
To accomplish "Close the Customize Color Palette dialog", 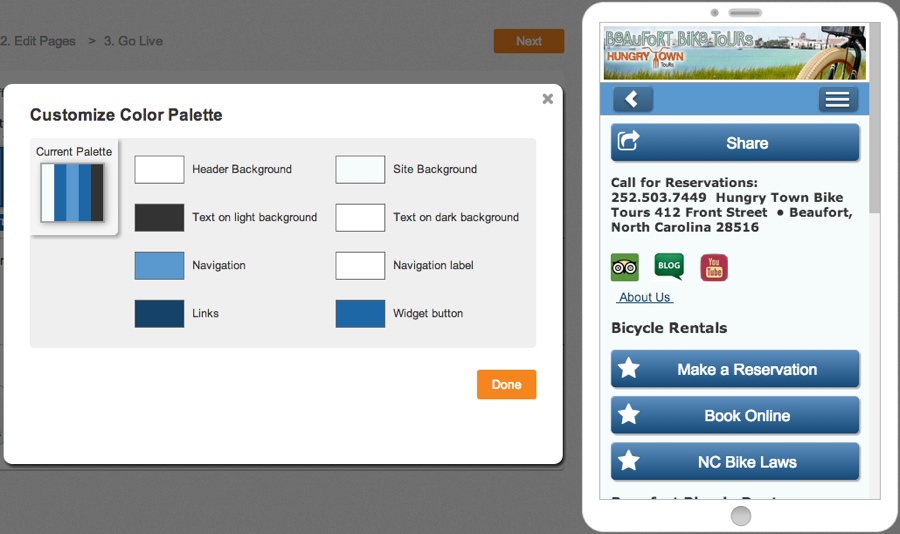I will (x=548, y=99).
